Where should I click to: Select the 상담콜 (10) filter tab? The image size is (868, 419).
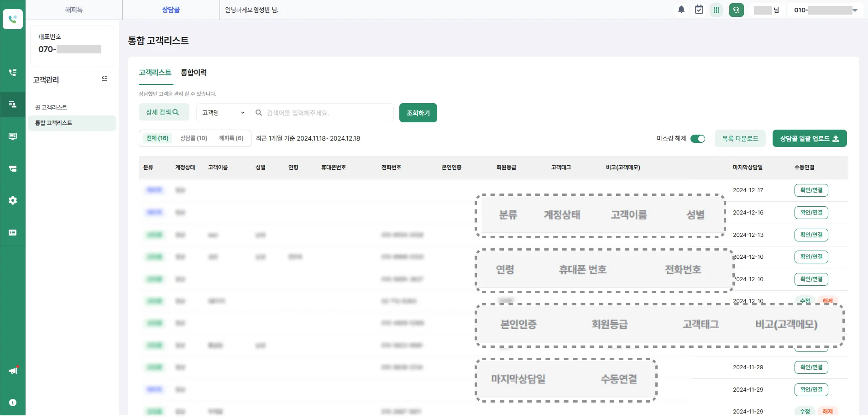[193, 138]
